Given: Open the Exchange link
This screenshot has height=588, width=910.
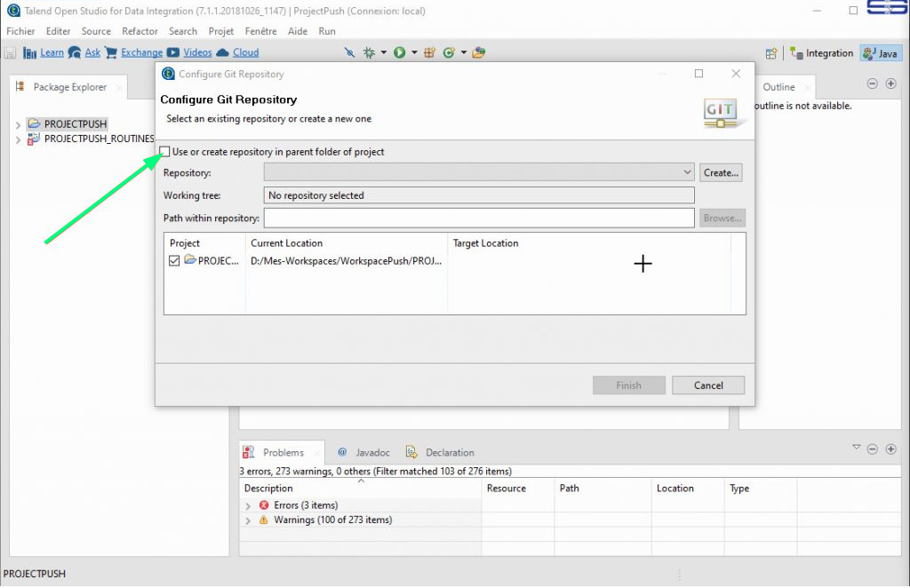Looking at the screenshot, I should pos(141,52).
